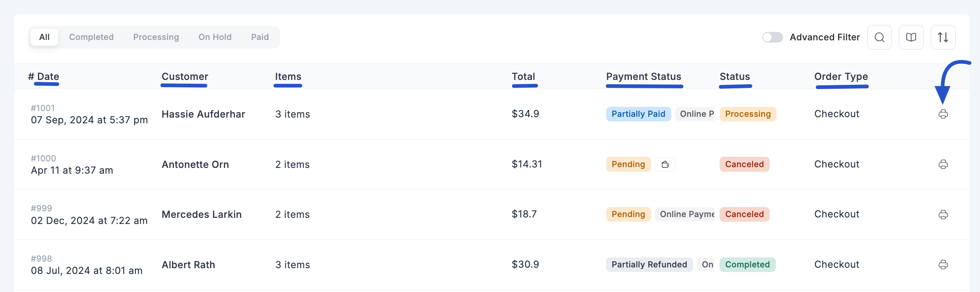Open the sort order icon

(x=943, y=37)
